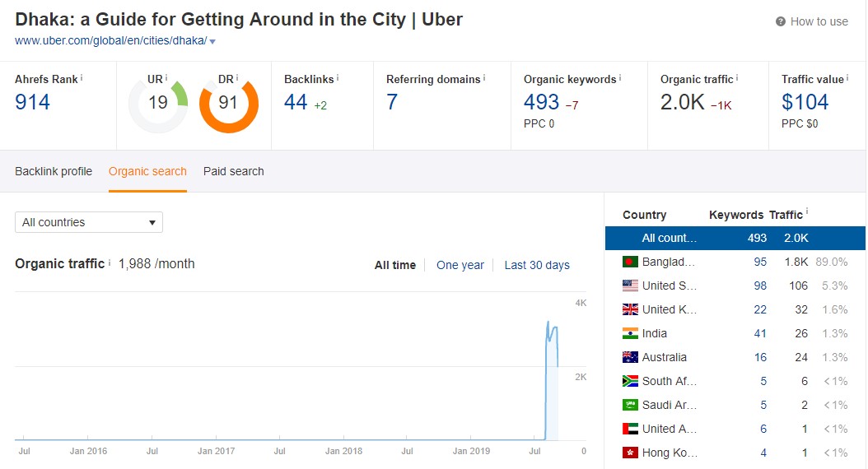This screenshot has width=868, height=469.
Task: Click India keywords count 41
Action: pyautogui.click(x=760, y=333)
